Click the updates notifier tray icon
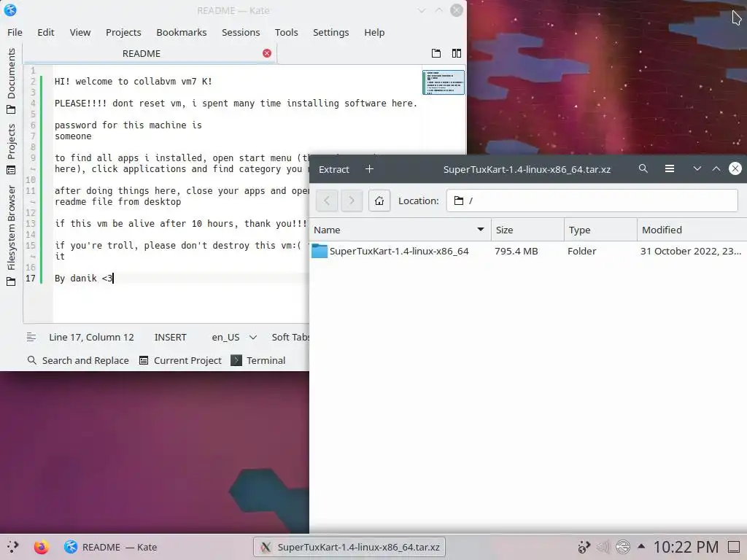 point(584,547)
